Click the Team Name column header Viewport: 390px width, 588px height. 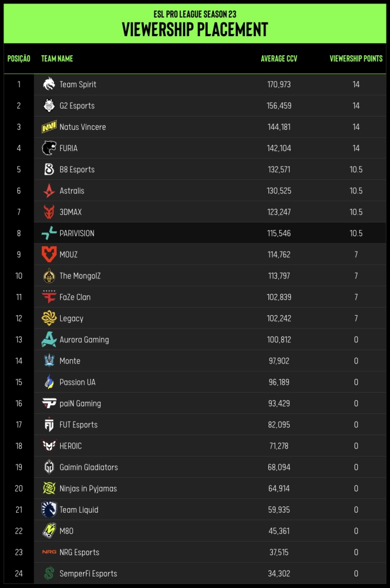[x=57, y=59]
